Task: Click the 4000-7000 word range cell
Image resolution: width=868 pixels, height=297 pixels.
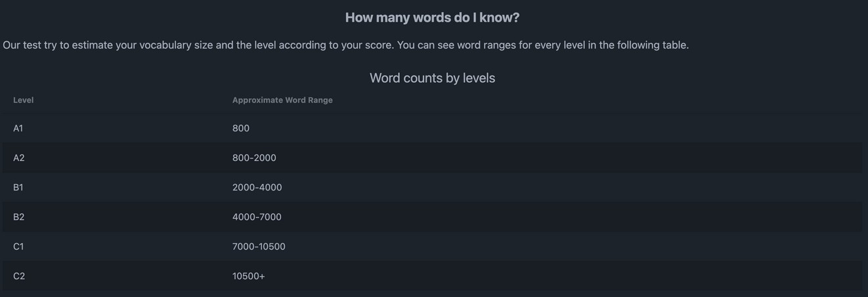Action: point(257,217)
